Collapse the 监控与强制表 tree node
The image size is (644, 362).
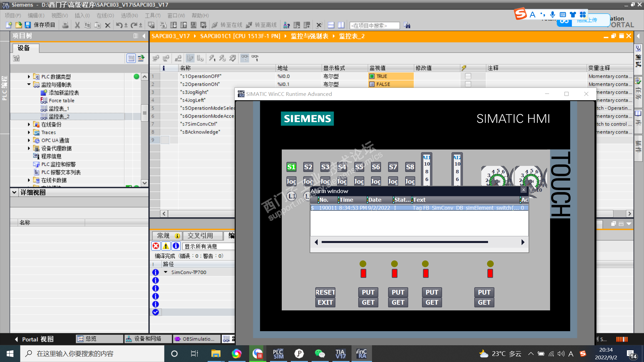click(x=29, y=85)
